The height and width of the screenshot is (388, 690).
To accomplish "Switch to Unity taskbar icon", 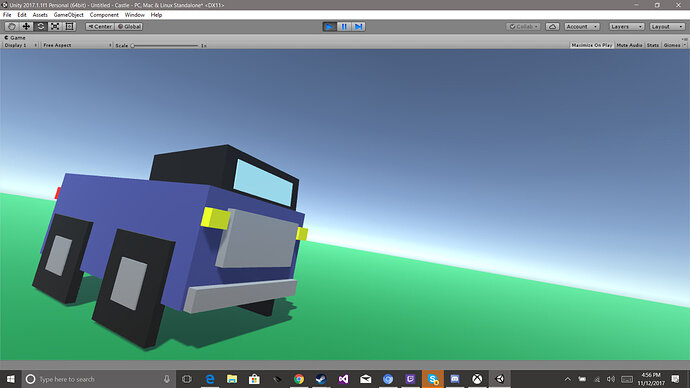I will (x=499, y=379).
